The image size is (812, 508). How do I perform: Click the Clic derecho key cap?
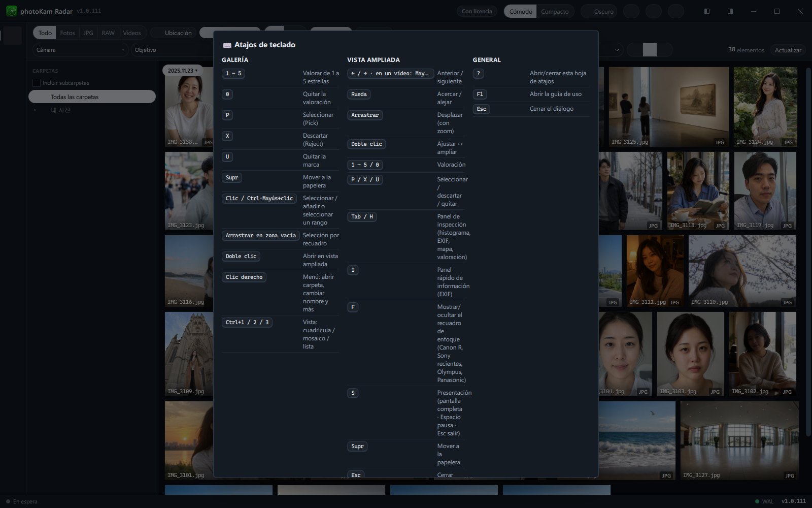(x=244, y=277)
